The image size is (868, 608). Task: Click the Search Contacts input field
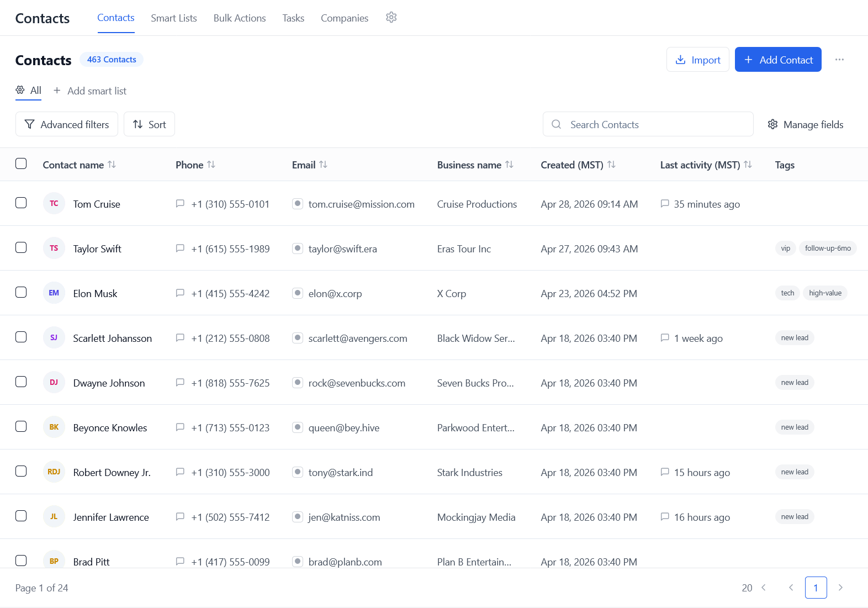[648, 124]
